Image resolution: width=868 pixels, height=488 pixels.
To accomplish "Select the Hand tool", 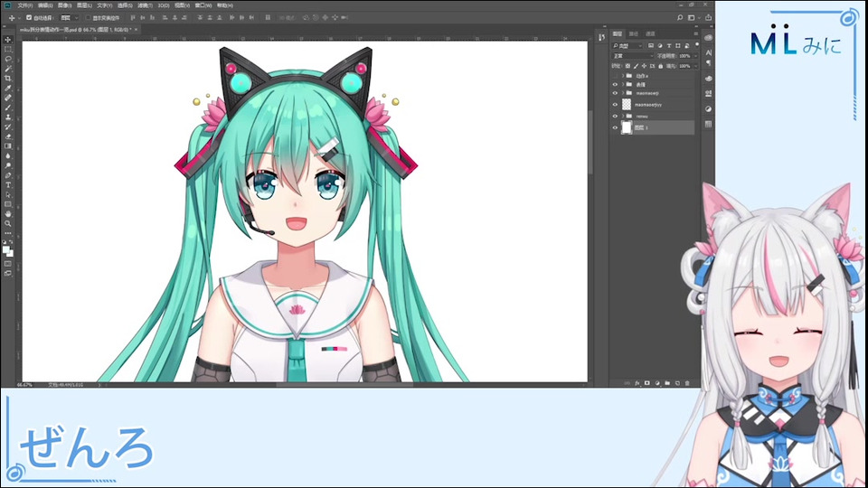I will [8, 214].
